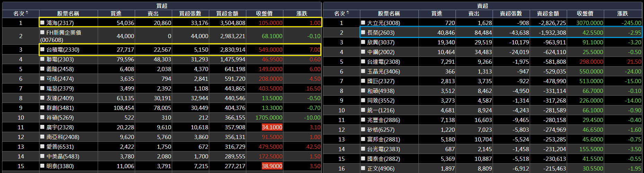Tick the checkbox for 中鋼(2002)

pos(363,52)
